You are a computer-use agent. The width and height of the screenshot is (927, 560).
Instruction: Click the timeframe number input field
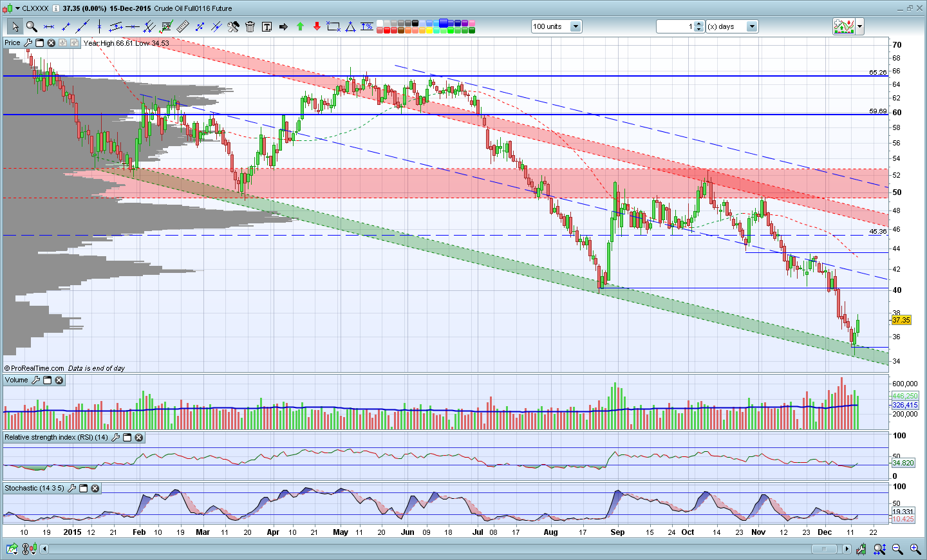point(675,26)
